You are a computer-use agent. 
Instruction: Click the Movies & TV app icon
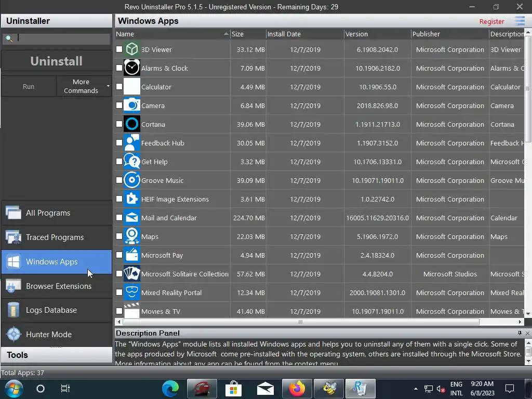(x=131, y=310)
